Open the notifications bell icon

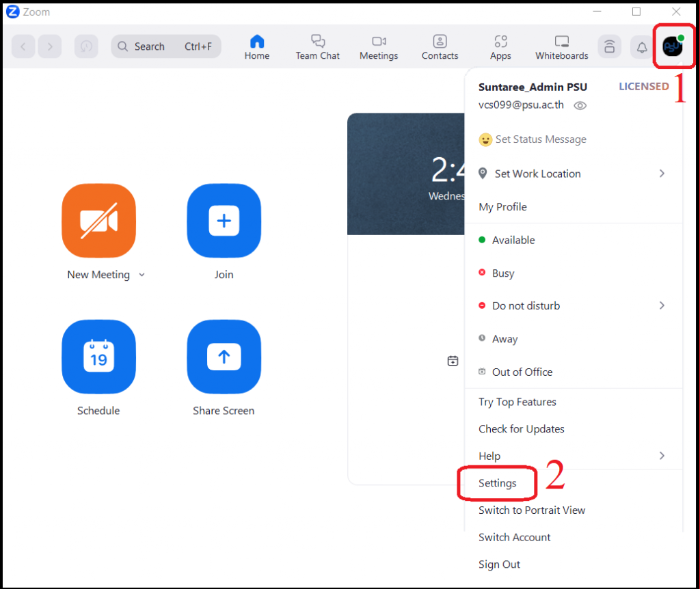point(641,46)
